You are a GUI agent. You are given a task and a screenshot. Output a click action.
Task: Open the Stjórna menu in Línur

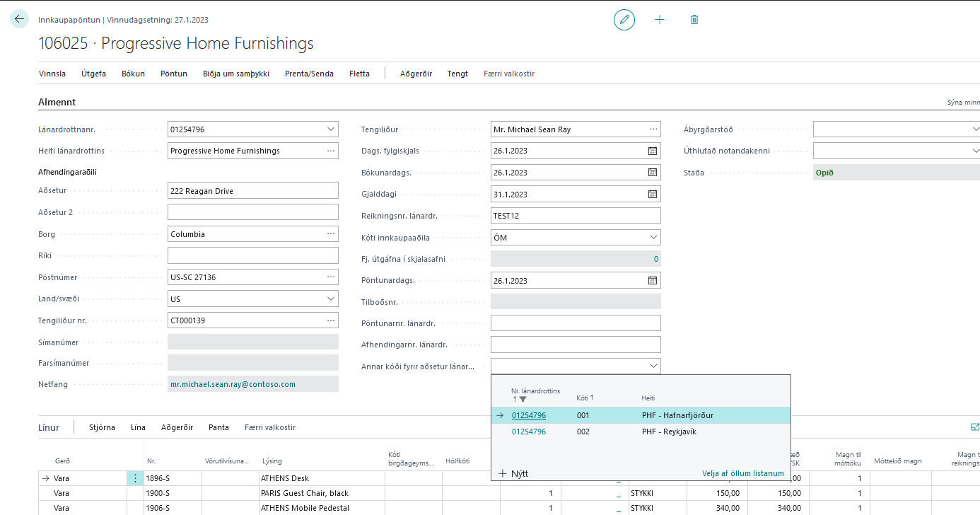tap(102, 427)
